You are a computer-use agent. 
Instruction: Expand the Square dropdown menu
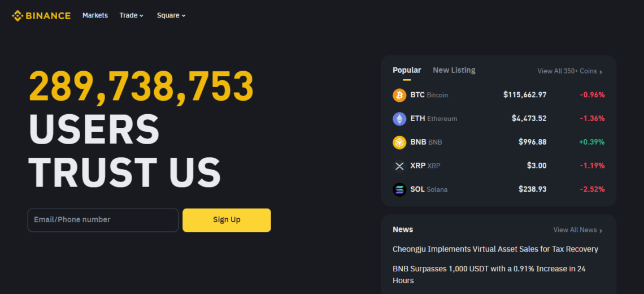click(171, 15)
